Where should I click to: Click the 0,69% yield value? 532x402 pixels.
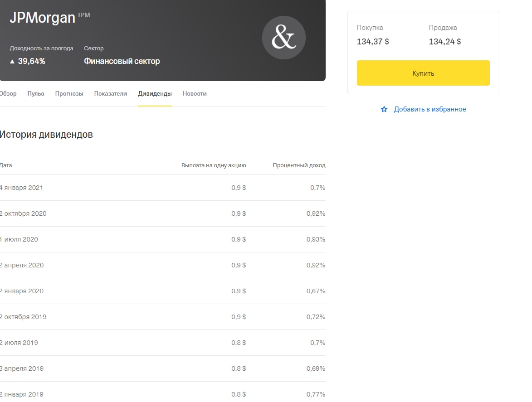click(x=316, y=368)
